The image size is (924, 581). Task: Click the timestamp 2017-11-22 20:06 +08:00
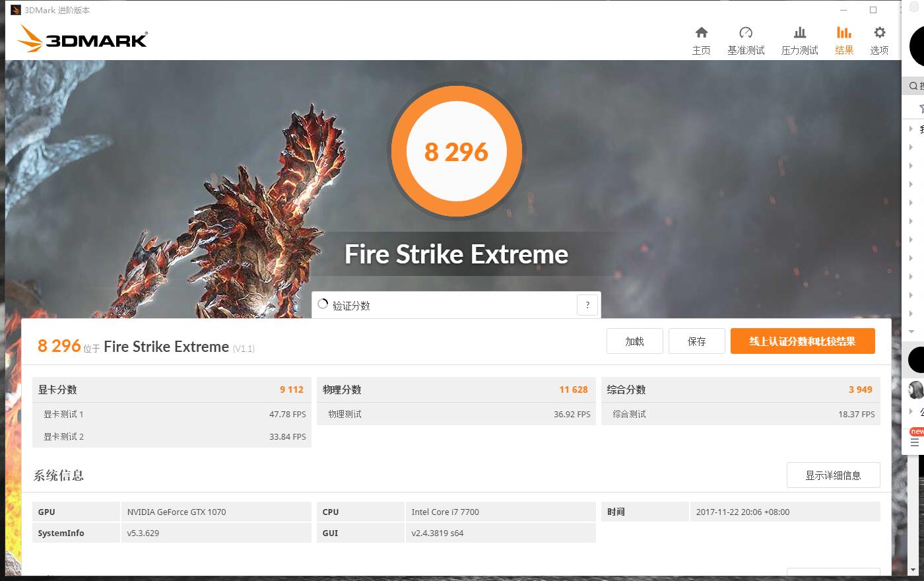point(742,512)
